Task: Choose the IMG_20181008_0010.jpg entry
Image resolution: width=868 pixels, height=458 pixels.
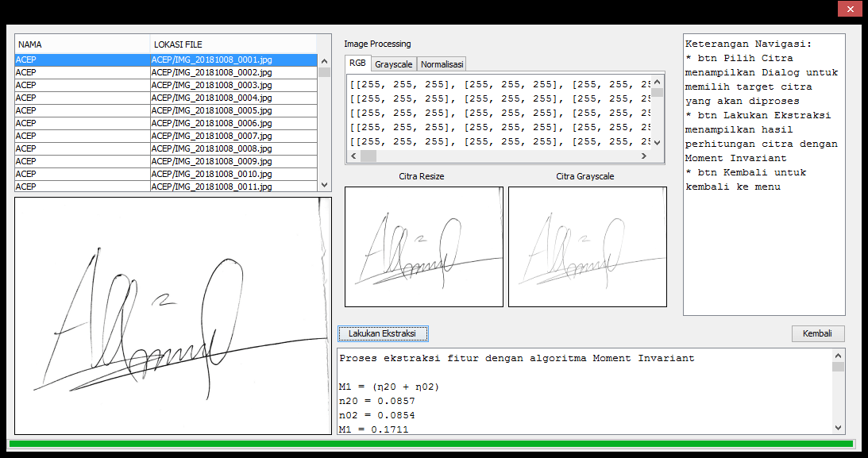Action: [x=211, y=174]
